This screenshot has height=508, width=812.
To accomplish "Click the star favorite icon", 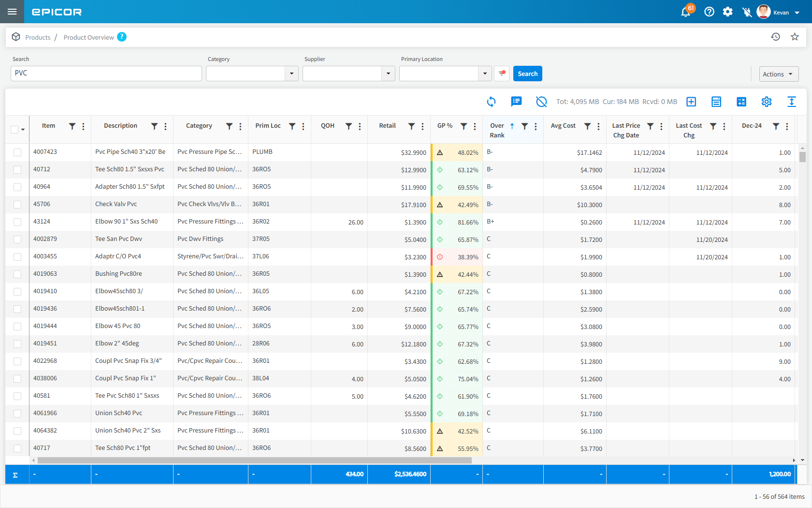I will point(795,37).
